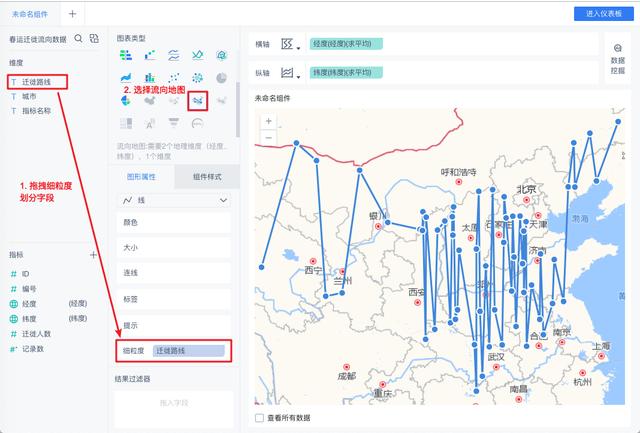
Task: Enable the 查看所有数据 checkbox
Action: click(259, 418)
